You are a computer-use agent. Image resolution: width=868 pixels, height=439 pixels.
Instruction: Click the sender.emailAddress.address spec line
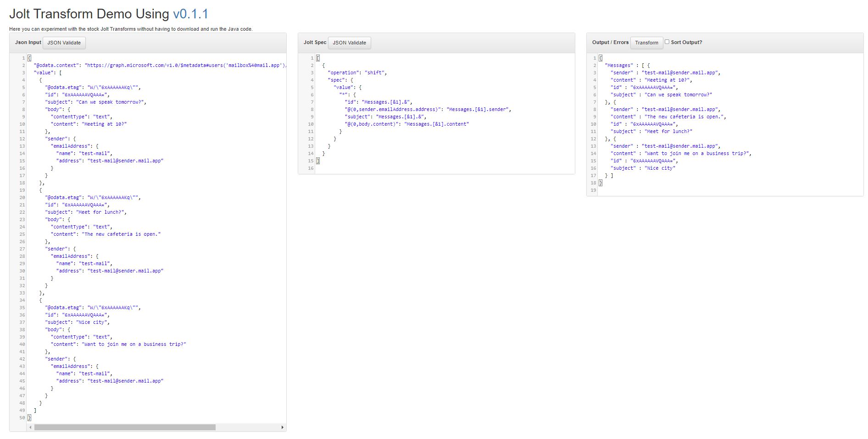point(428,109)
